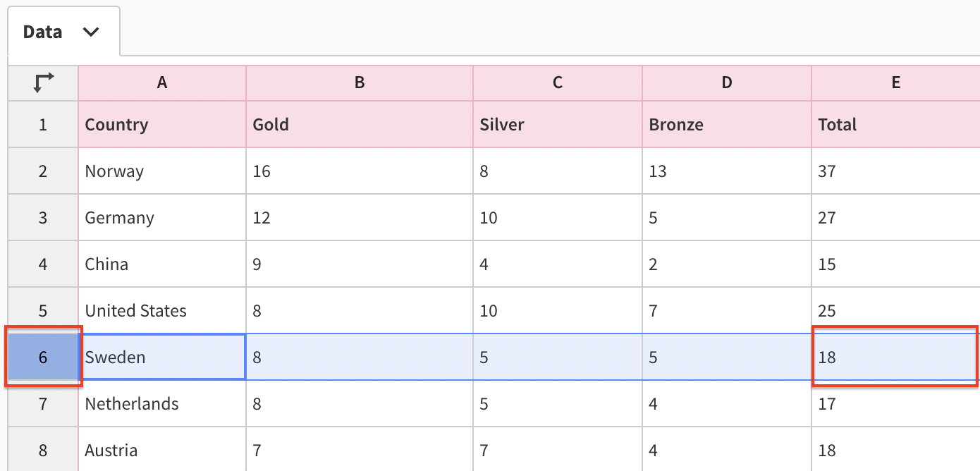This screenshot has height=471, width=980.
Task: Open the Data sheet dropdown chevron
Action: pos(90,32)
